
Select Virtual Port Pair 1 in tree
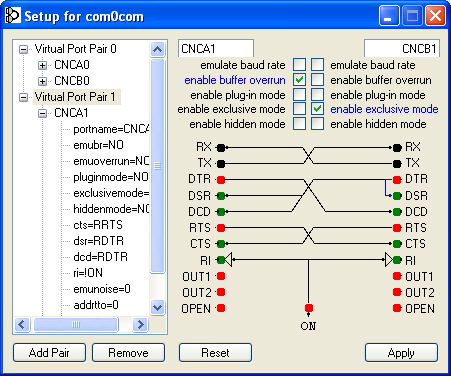76,97
